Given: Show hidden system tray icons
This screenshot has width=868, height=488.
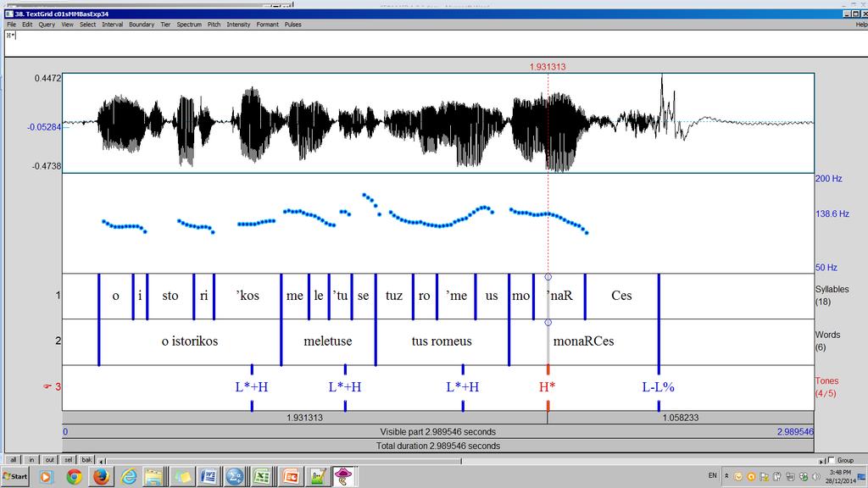Looking at the screenshot, I should coord(726,476).
